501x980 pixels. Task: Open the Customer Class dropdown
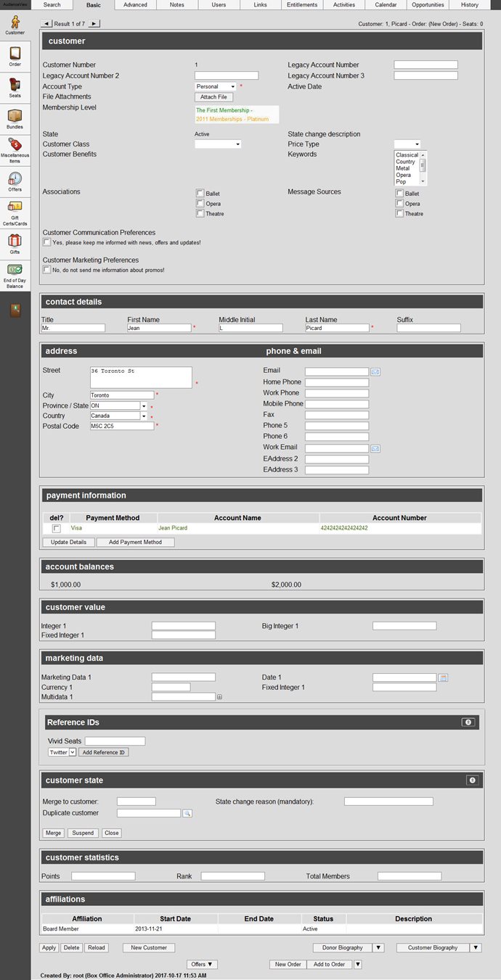tap(218, 144)
